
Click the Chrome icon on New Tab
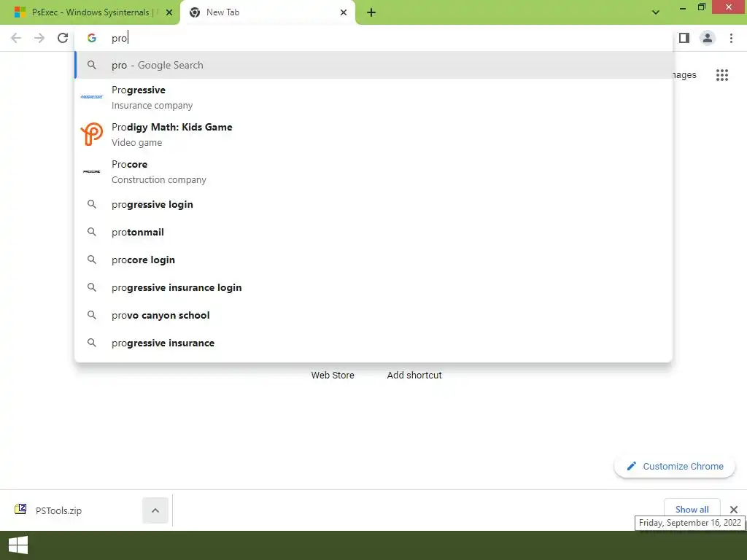[194, 12]
